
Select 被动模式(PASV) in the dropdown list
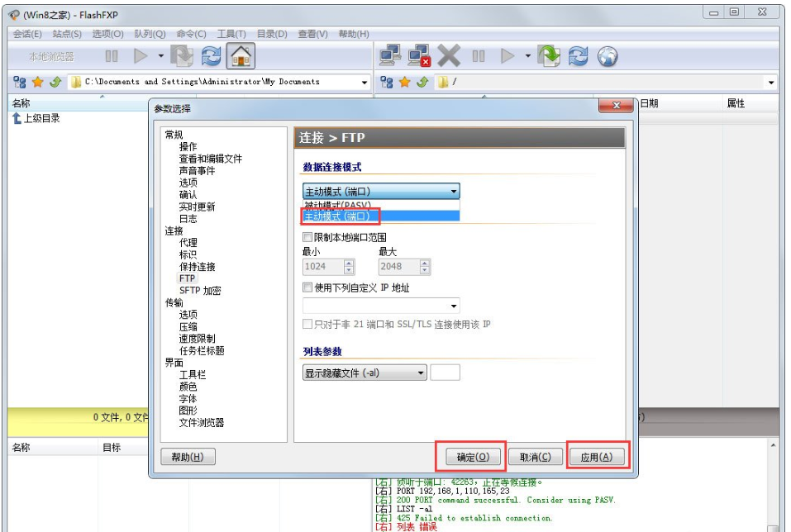(x=381, y=205)
